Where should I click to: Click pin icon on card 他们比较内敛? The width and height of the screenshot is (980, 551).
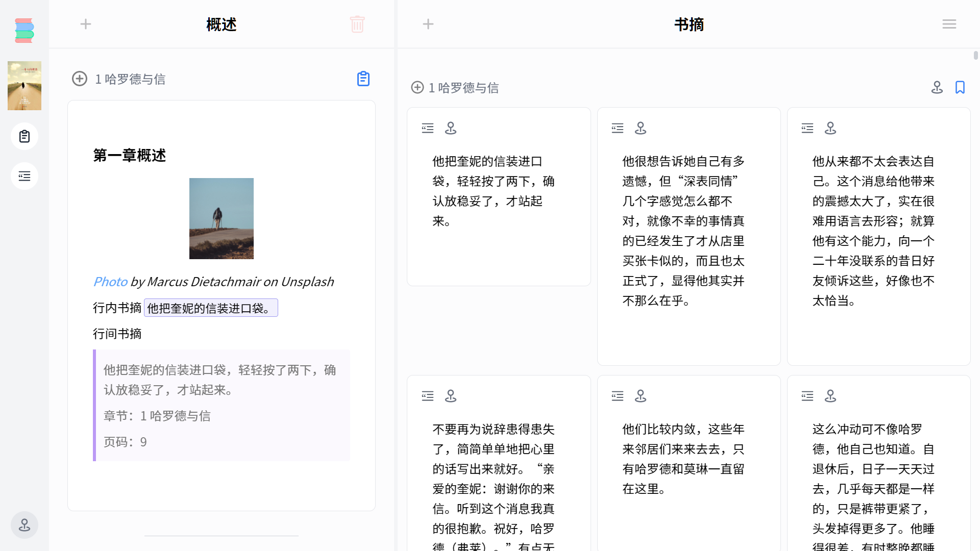click(641, 396)
